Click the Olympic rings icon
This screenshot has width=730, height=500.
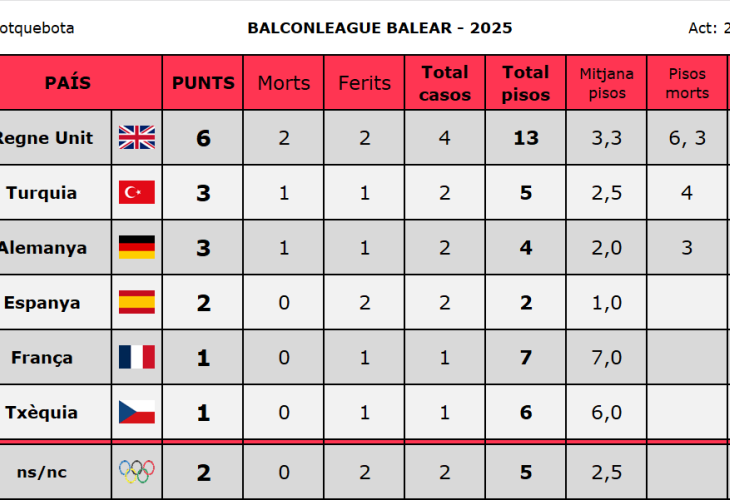point(136,471)
